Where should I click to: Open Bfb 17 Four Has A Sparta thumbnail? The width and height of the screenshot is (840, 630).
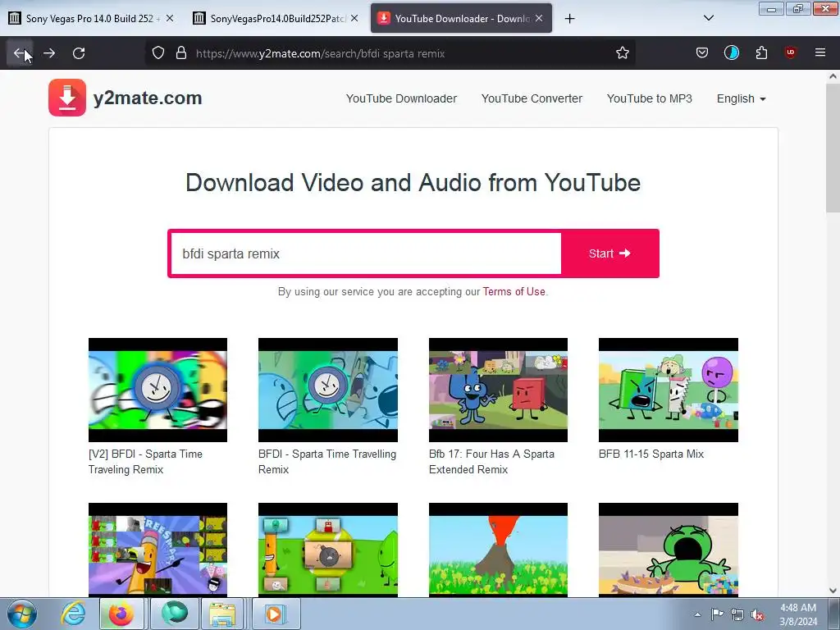coord(498,390)
